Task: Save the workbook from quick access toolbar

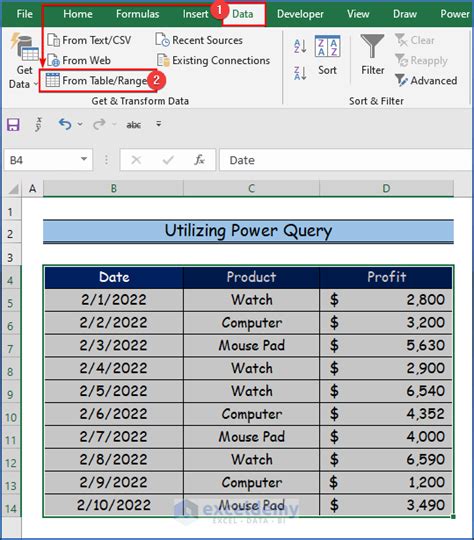Action: (x=13, y=124)
